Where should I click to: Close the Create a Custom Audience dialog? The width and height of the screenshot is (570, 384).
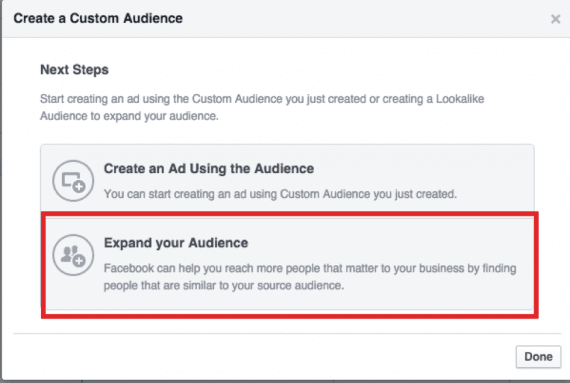point(555,19)
